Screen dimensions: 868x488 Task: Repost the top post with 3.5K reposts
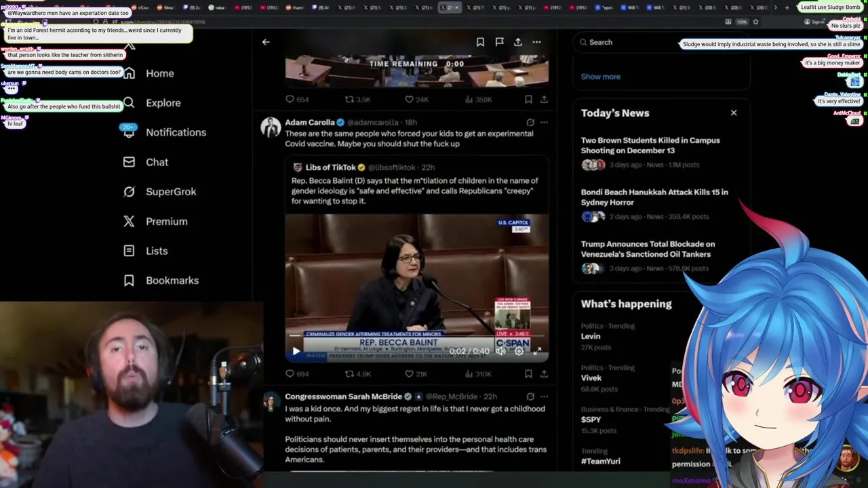(357, 100)
